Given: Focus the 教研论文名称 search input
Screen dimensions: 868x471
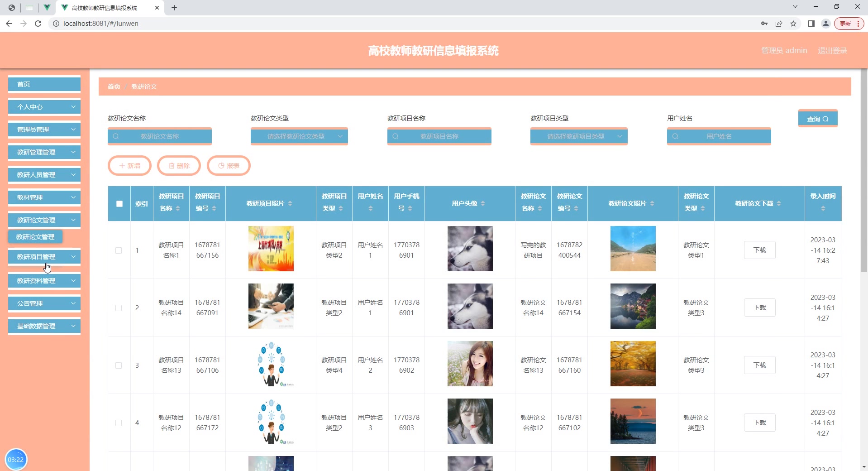Looking at the screenshot, I should [x=160, y=136].
